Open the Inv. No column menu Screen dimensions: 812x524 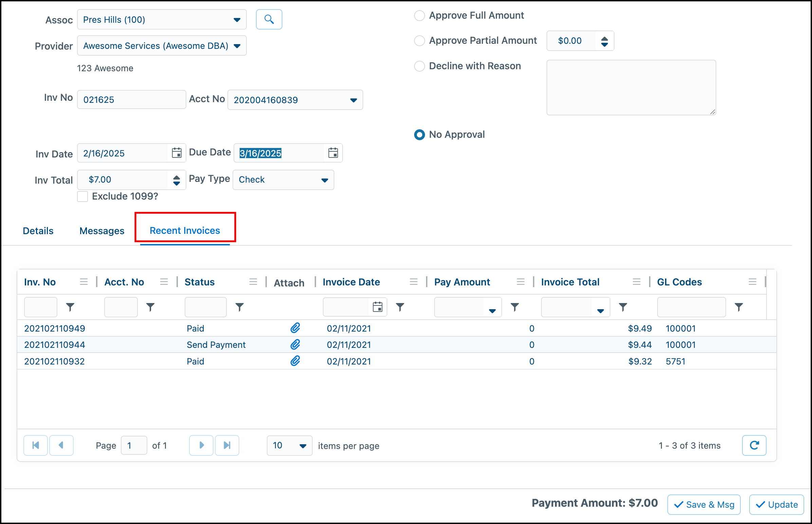[x=84, y=282]
